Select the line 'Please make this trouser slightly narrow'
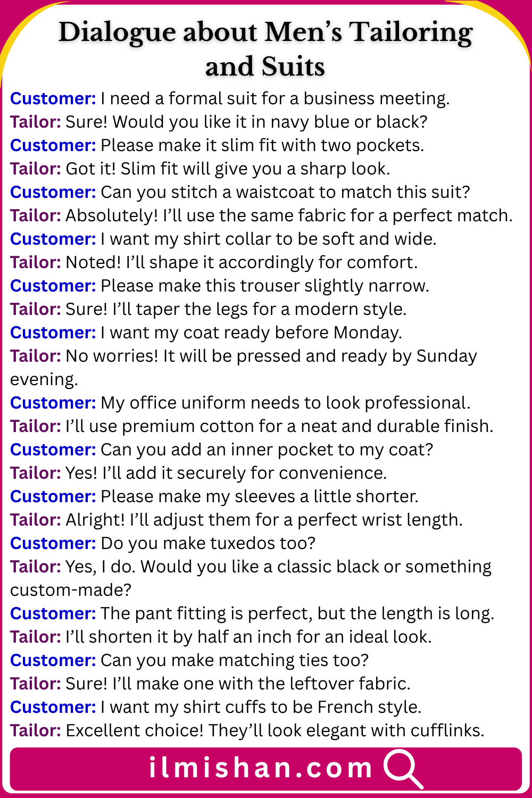 [264, 286]
